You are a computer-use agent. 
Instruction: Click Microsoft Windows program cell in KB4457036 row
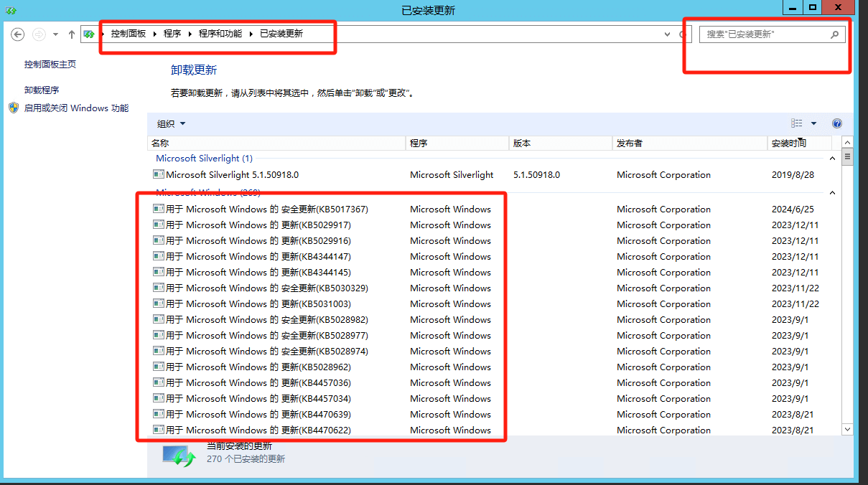pyautogui.click(x=450, y=382)
